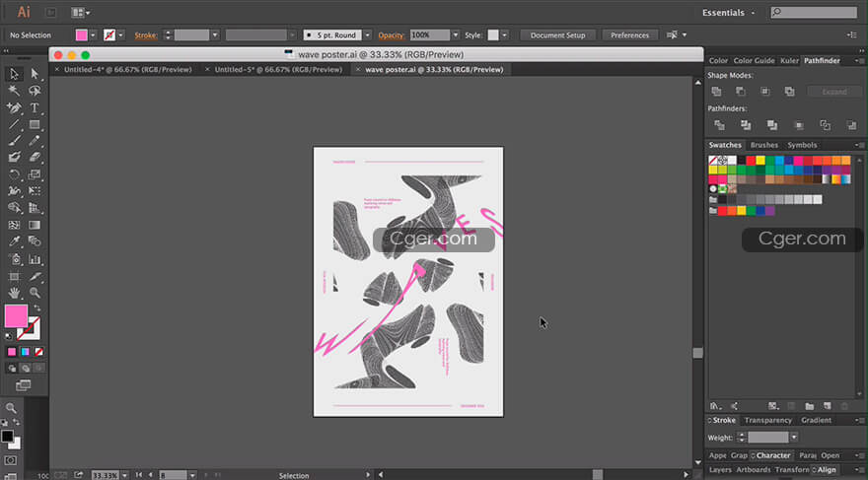Viewport: 868px width, 480px height.
Task: Pick the red swatch in Swatches panel
Action: pyautogui.click(x=752, y=160)
